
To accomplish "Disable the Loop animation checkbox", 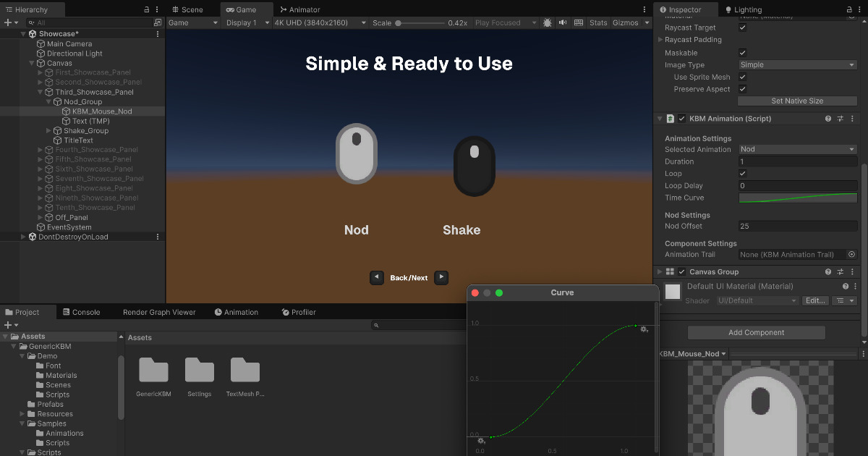I will 742,173.
